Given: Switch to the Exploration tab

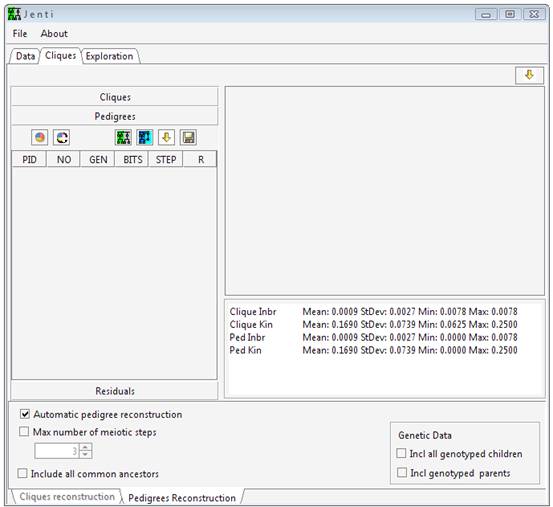Looking at the screenshot, I should point(110,56).
